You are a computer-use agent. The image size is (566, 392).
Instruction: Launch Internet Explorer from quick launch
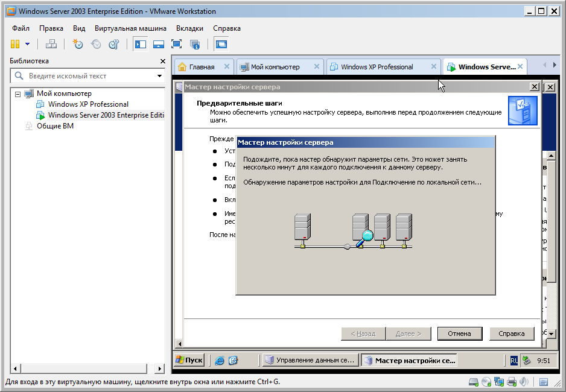point(220,360)
